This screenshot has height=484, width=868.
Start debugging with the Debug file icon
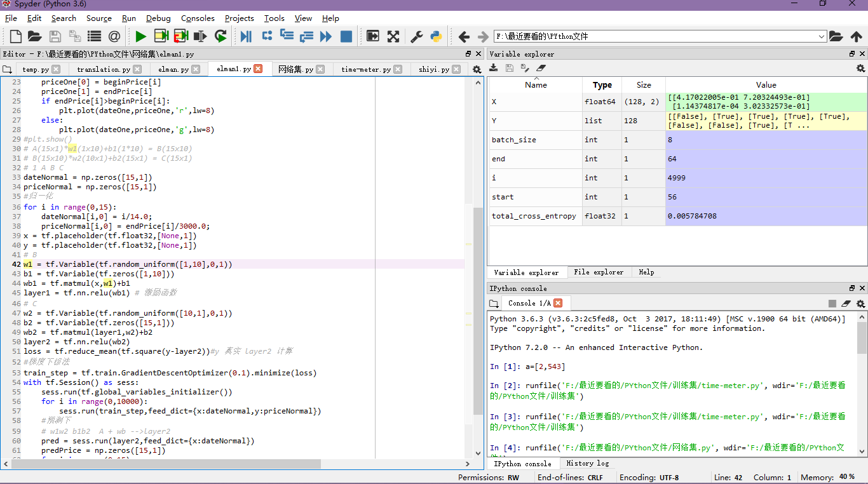[x=246, y=36]
